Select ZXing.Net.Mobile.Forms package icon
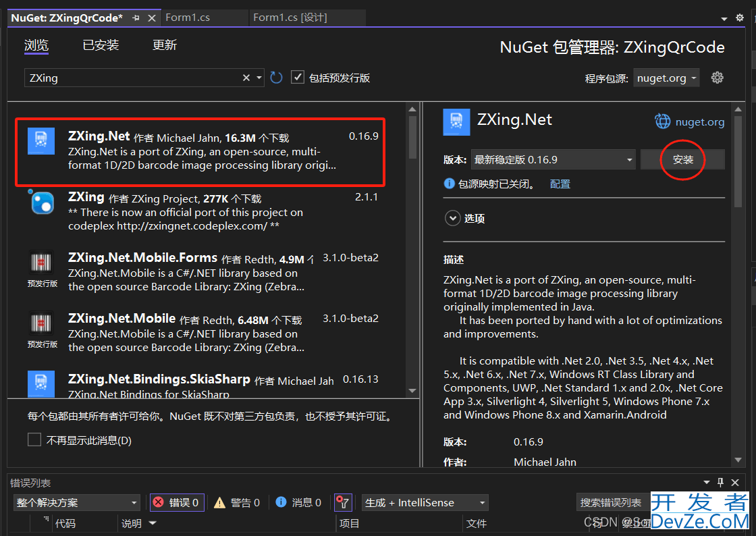The height and width of the screenshot is (536, 756). coord(41,263)
